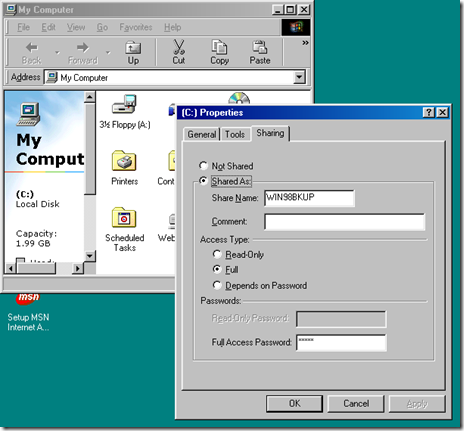This screenshot has height=431, width=464.
Task: Click the Cut scissors icon
Action: pos(179,47)
